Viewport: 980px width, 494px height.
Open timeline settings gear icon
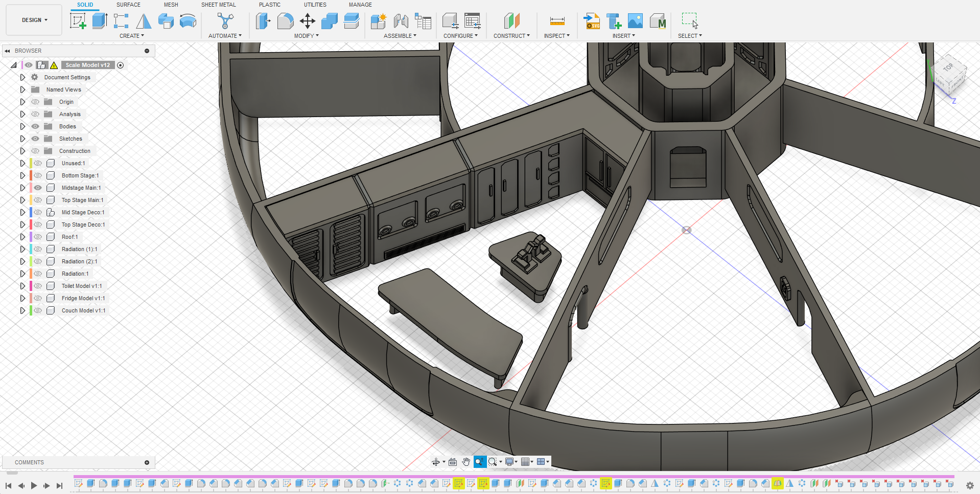[x=970, y=485]
